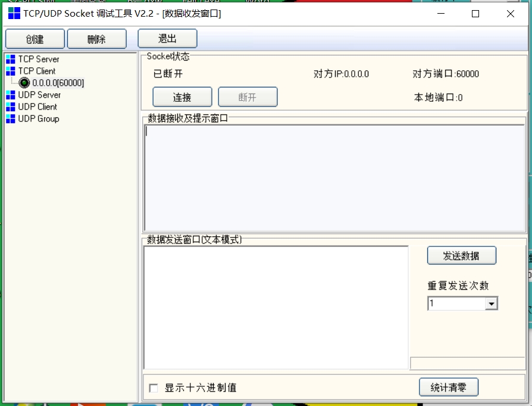This screenshot has height=406, width=532.
Task: Click the statistics box below the repeat-count dropdown
Action: [x=468, y=363]
